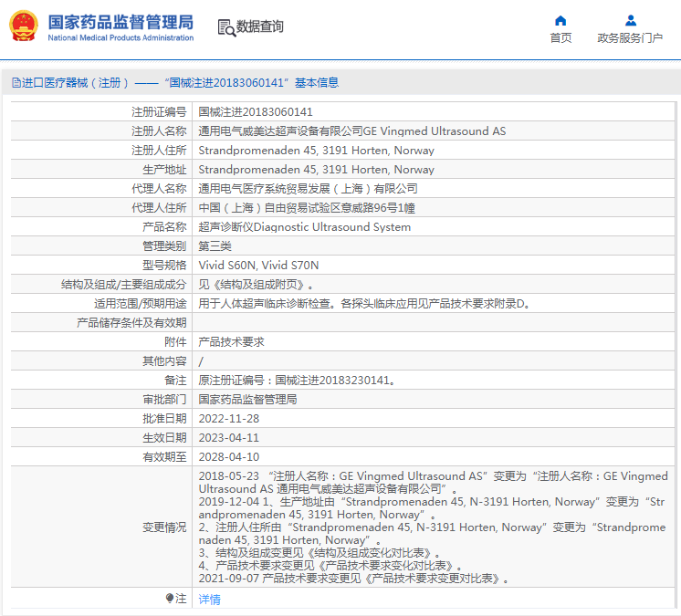Open the 详情 link
The width and height of the screenshot is (681, 616).
pyautogui.click(x=209, y=599)
